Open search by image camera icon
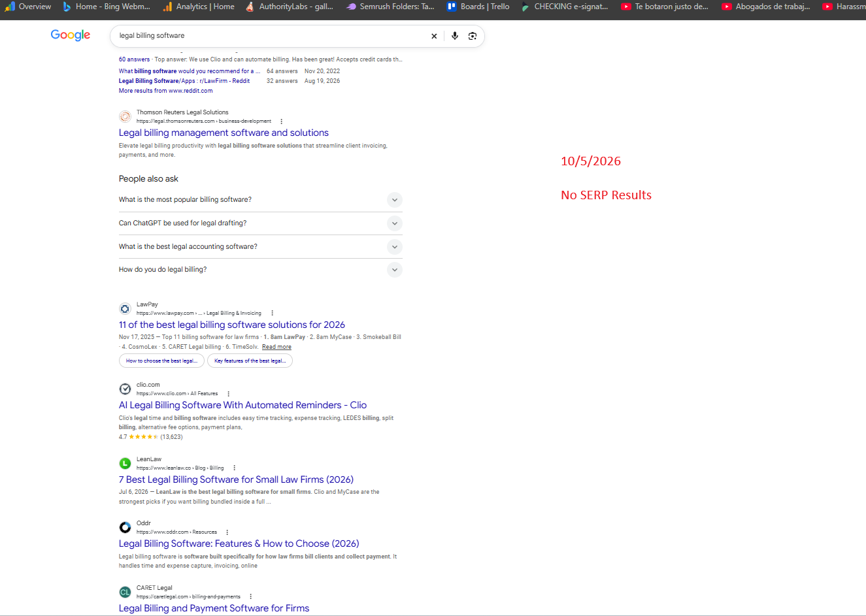 pyautogui.click(x=473, y=36)
